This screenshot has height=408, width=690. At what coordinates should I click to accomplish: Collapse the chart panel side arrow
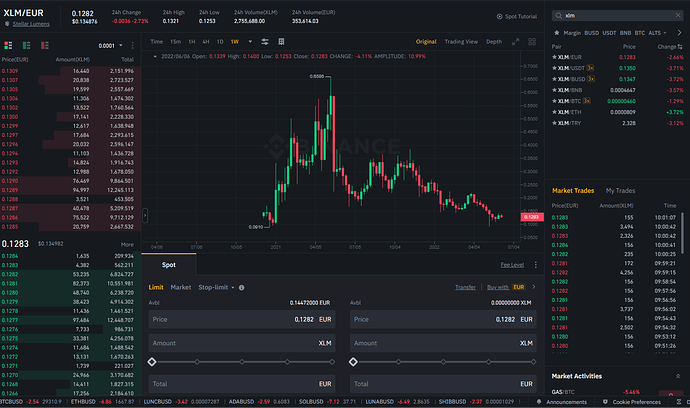click(x=145, y=216)
